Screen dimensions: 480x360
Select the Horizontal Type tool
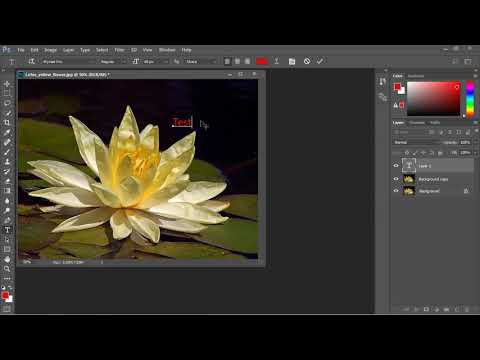pyautogui.click(x=7, y=230)
